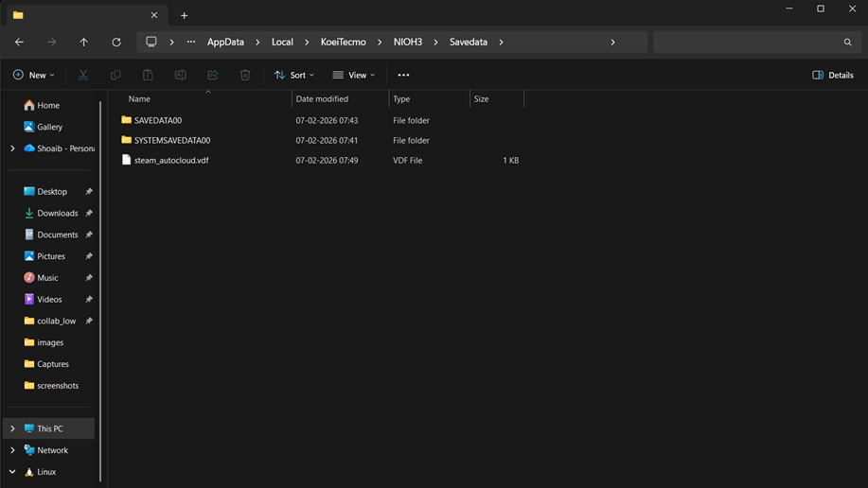Open Music in the sidebar
This screenshot has height=488, width=868.
48,278
